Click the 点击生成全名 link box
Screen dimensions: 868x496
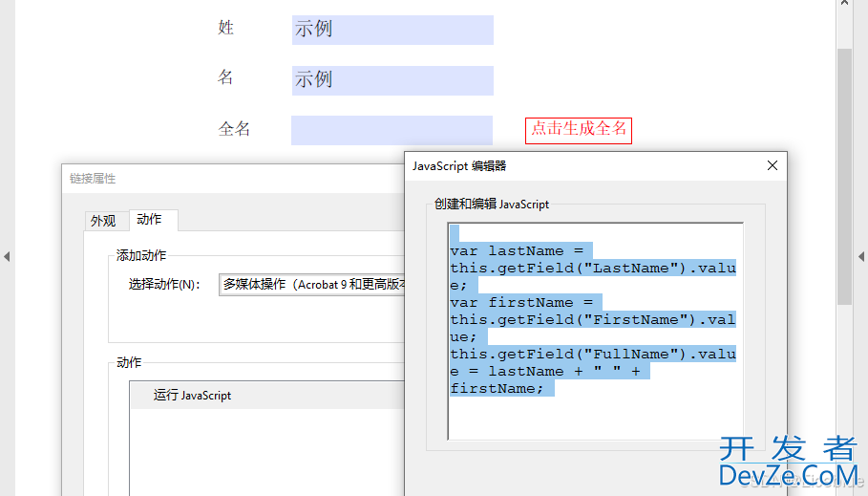579,130
